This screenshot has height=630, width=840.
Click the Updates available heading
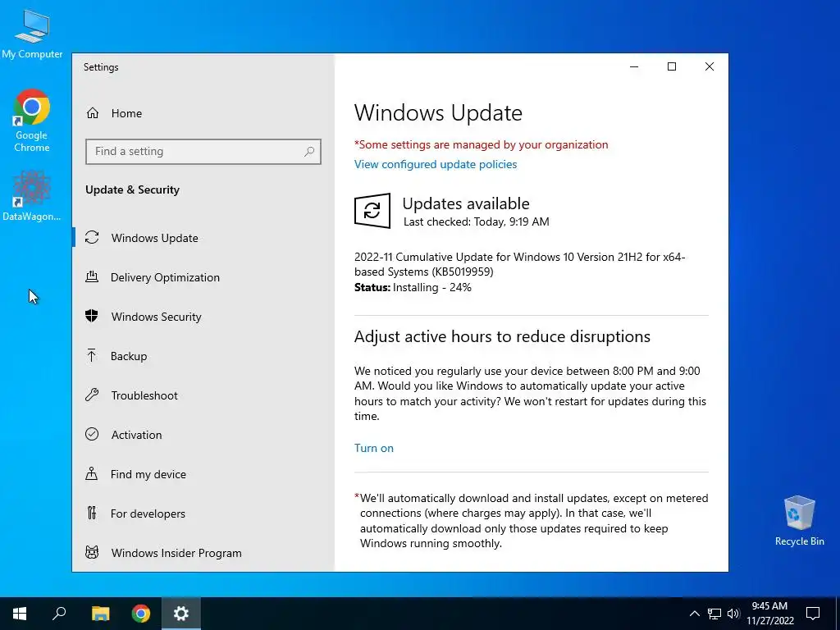coord(466,203)
